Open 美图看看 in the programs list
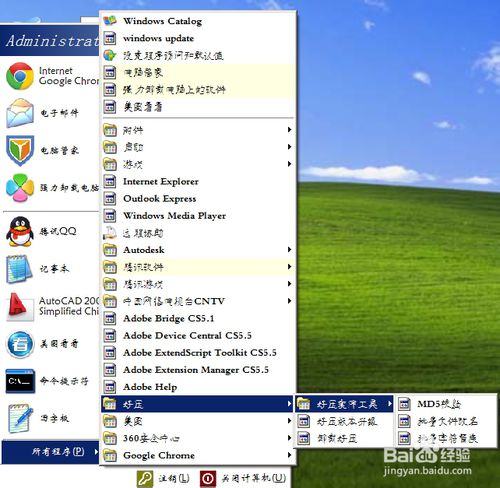 click(199, 107)
